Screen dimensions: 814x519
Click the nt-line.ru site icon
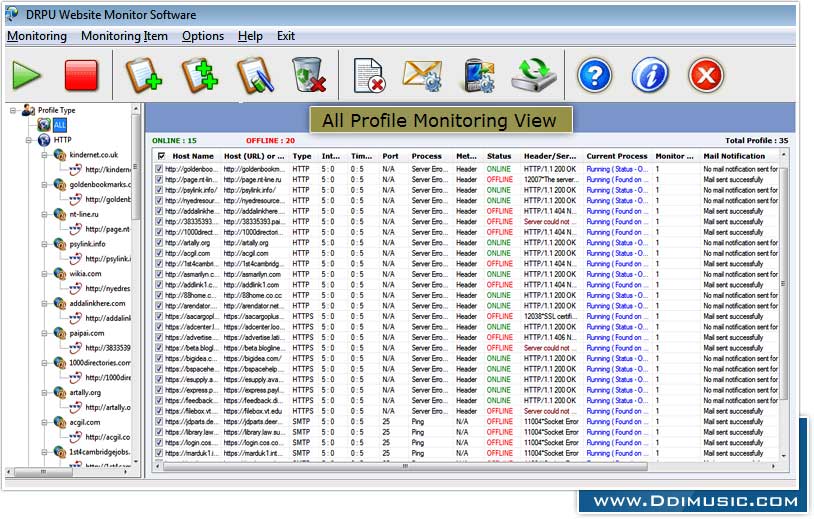[x=60, y=214]
